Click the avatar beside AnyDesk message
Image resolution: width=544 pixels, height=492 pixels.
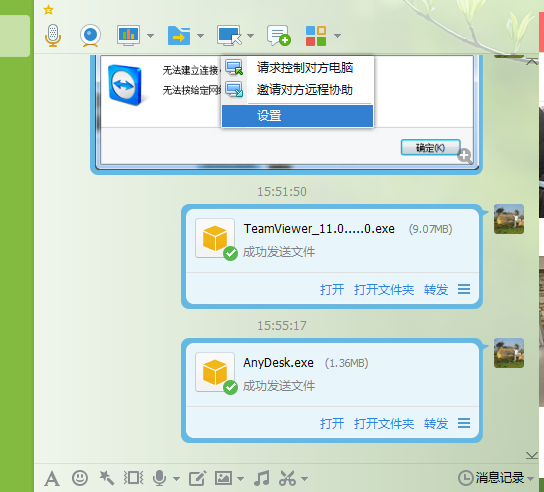coord(509,353)
